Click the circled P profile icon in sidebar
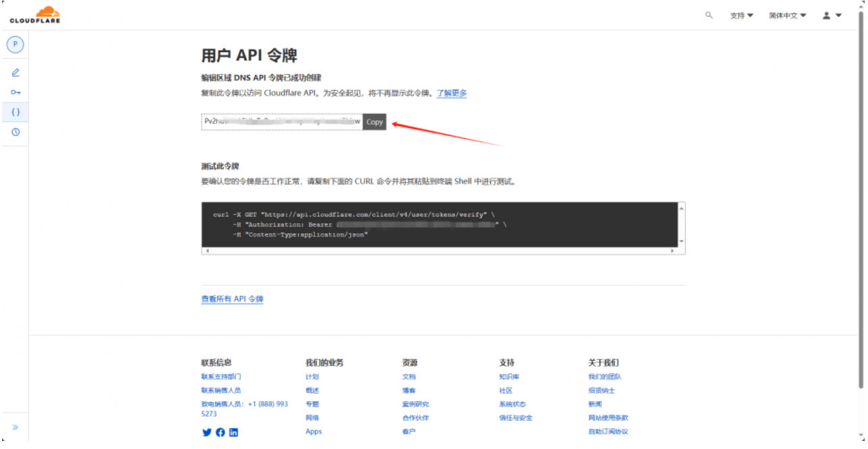 pos(16,45)
